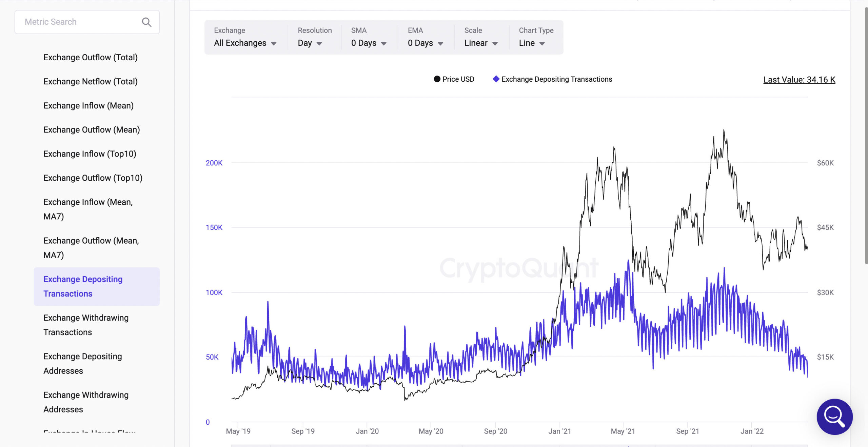This screenshot has width=868, height=447.
Task: Select Exchange Netflow (Total) metric
Action: point(91,81)
